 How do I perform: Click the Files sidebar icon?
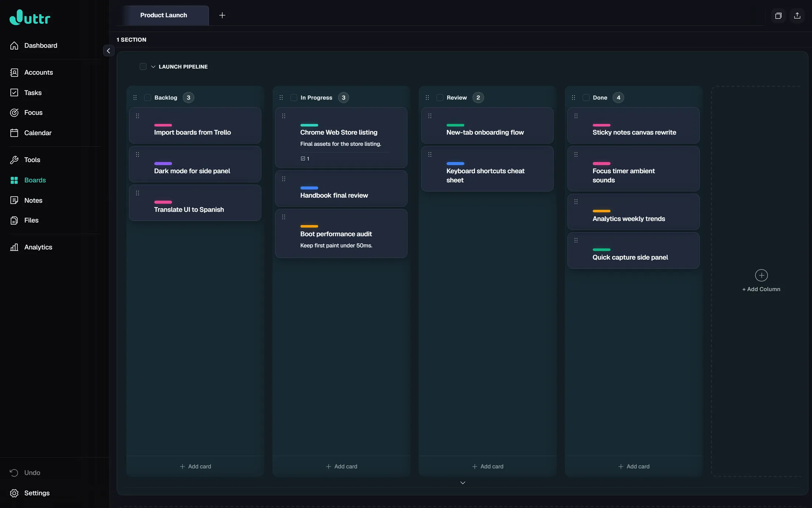(x=14, y=220)
